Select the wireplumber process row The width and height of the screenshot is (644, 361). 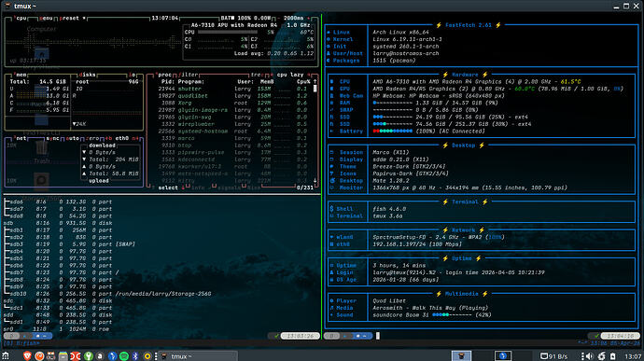tap(234, 124)
